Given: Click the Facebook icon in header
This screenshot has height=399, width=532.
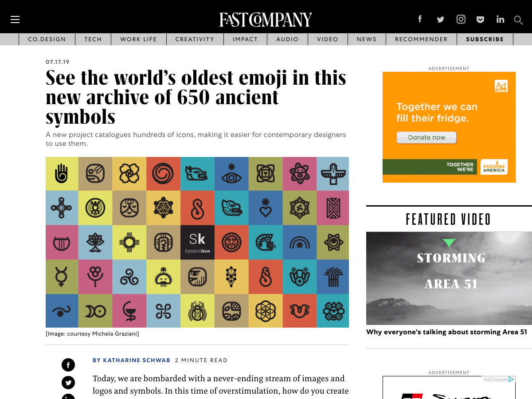Looking at the screenshot, I should [x=420, y=19].
